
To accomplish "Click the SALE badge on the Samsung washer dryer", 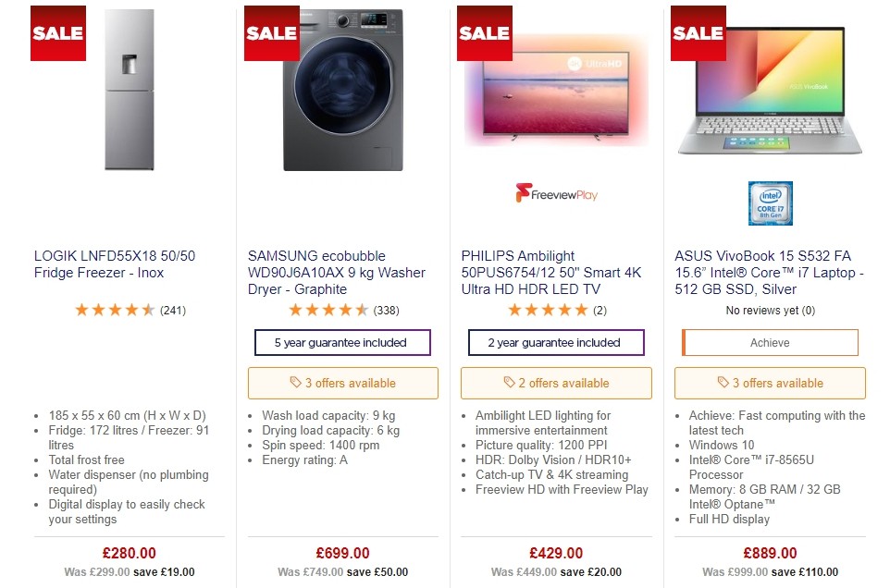I will pos(271,33).
